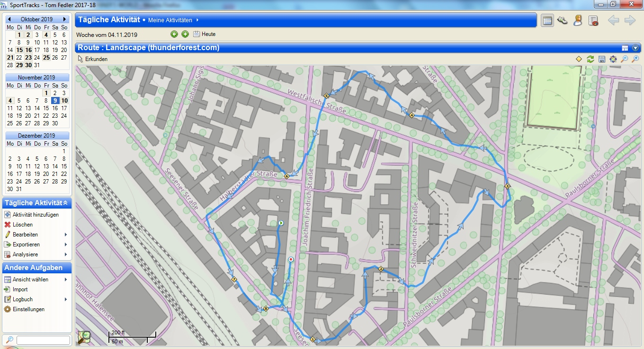Select November 9 in the calendar
644x349 pixels.
pyautogui.click(x=55, y=100)
